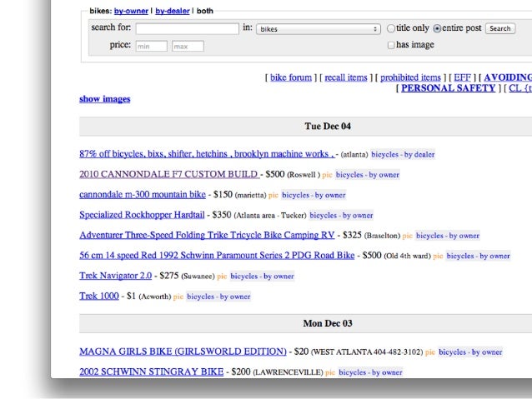532x399 pixels.
Task: Open the by-owner bikes filter link
Action: coord(131,11)
